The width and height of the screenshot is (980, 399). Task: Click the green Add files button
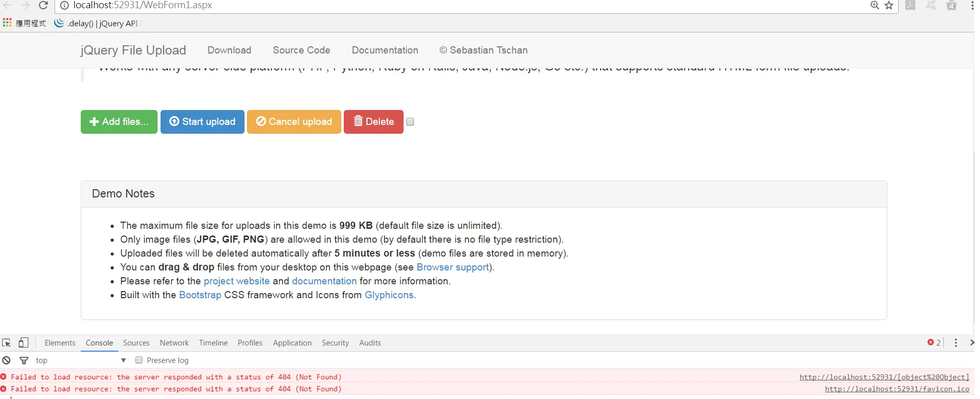click(119, 122)
